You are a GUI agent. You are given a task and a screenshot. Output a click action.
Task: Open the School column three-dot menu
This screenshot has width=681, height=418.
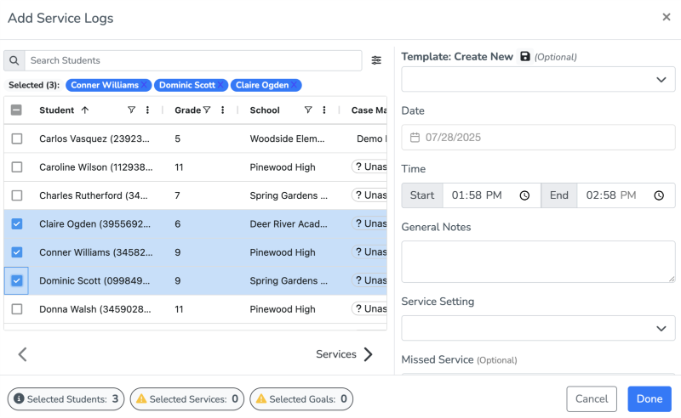(x=324, y=110)
